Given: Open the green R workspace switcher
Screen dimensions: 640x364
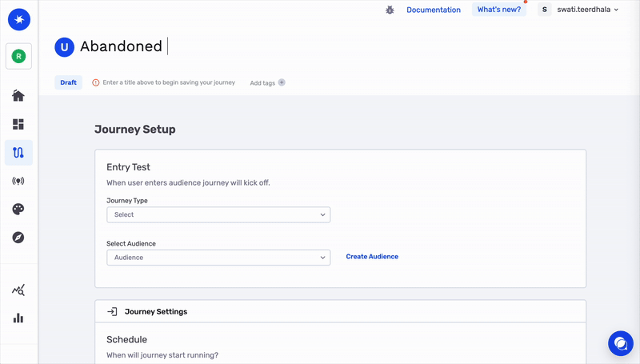Looking at the screenshot, I should point(18,56).
